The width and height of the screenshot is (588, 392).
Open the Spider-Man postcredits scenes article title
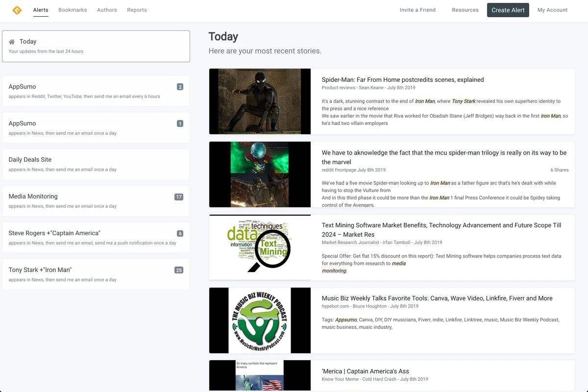402,80
